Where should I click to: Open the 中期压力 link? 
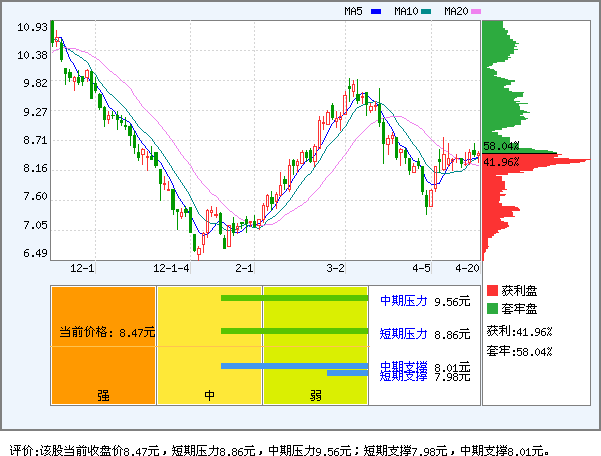tap(403, 300)
